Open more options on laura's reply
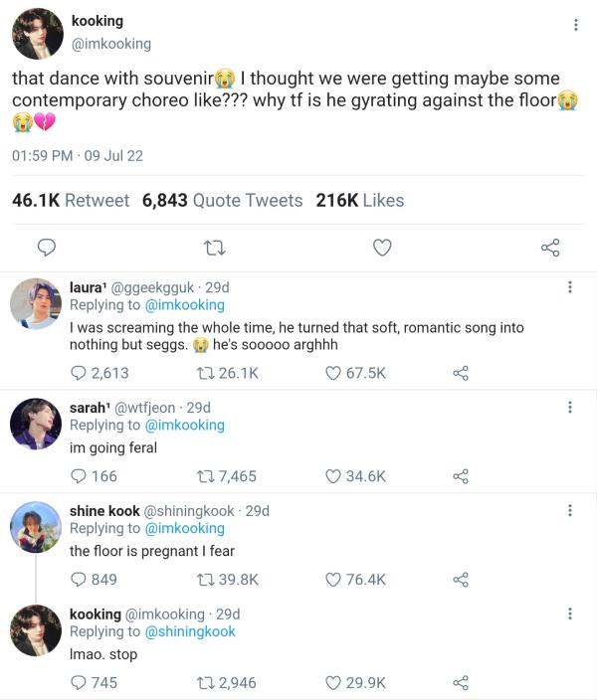The image size is (597, 700). (569, 287)
